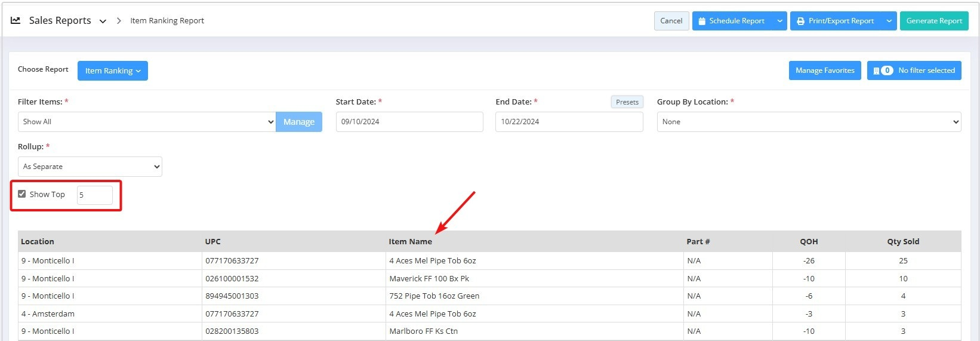The image size is (980, 341).
Task: Open the date Presets button
Action: coord(627,102)
